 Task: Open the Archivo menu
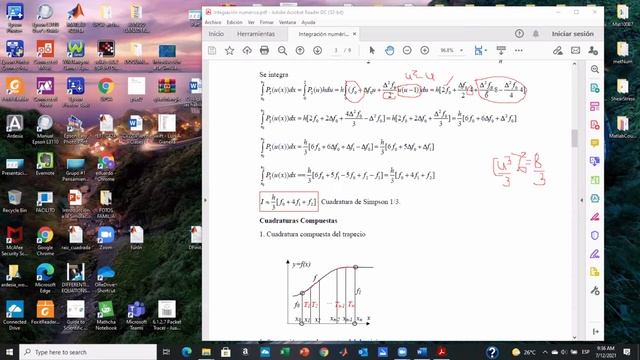point(213,22)
